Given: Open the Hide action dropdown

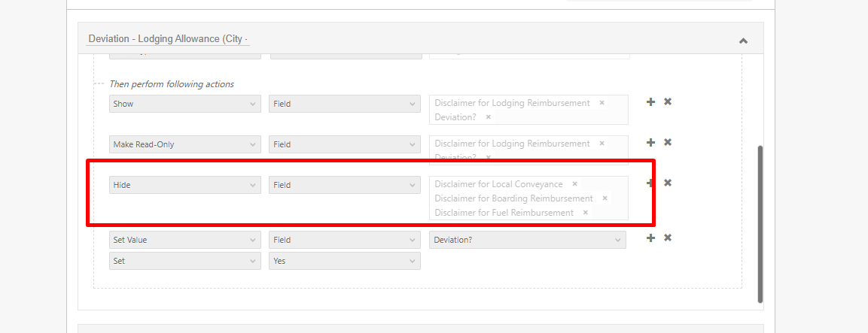Looking at the screenshot, I should tap(185, 185).
